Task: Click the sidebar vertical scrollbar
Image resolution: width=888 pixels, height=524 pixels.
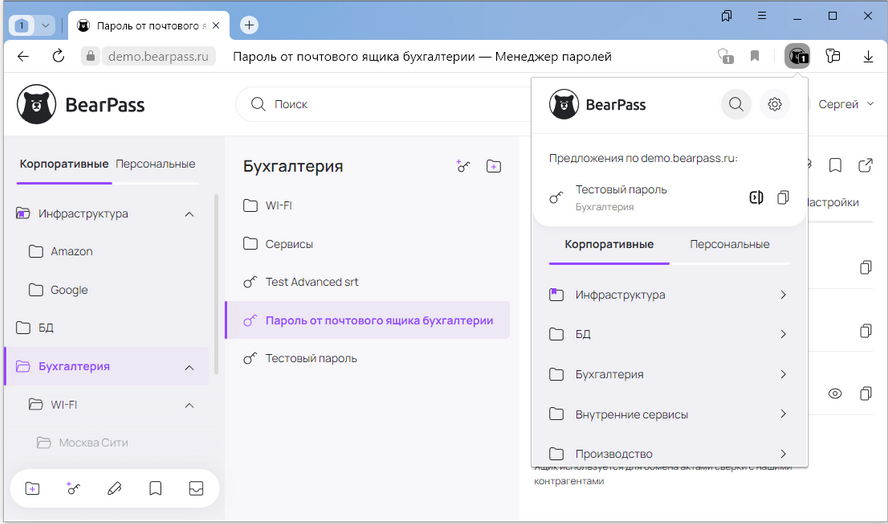Action: [x=216, y=283]
